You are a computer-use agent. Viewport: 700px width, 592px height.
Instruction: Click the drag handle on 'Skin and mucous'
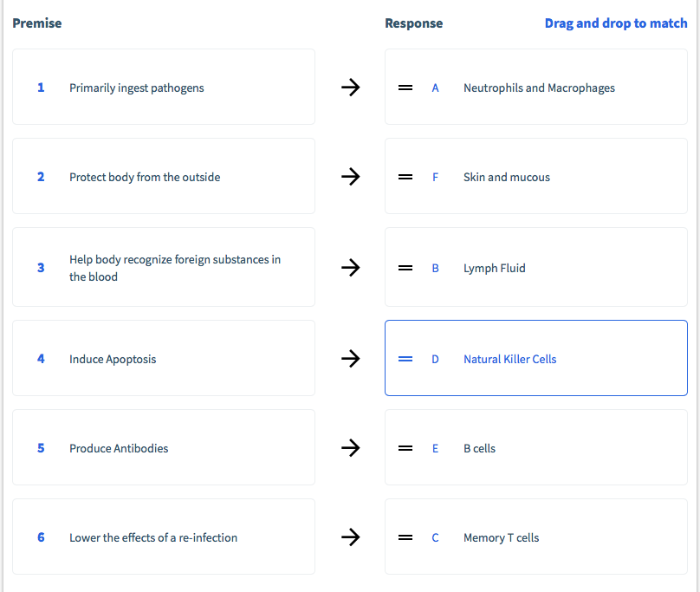click(405, 176)
